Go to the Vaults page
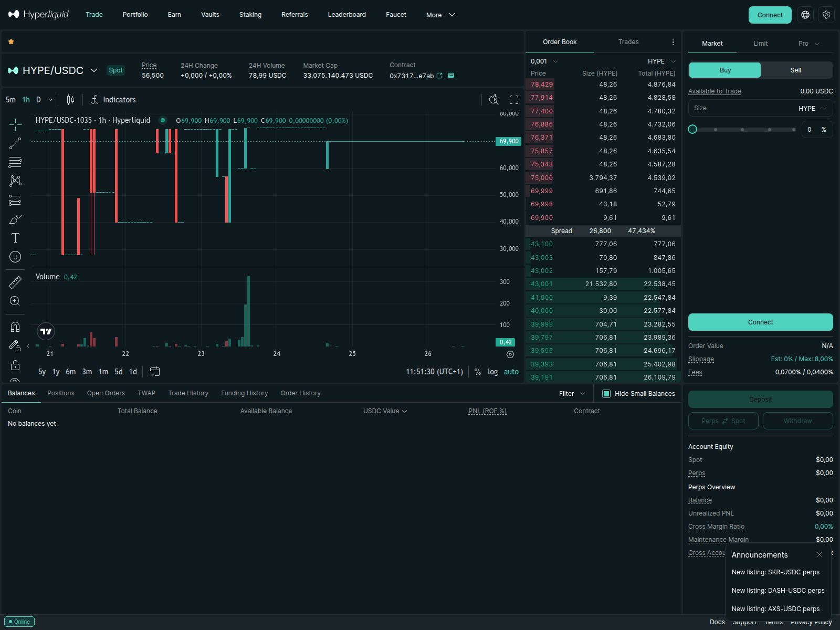This screenshot has width=840, height=630. [x=210, y=15]
